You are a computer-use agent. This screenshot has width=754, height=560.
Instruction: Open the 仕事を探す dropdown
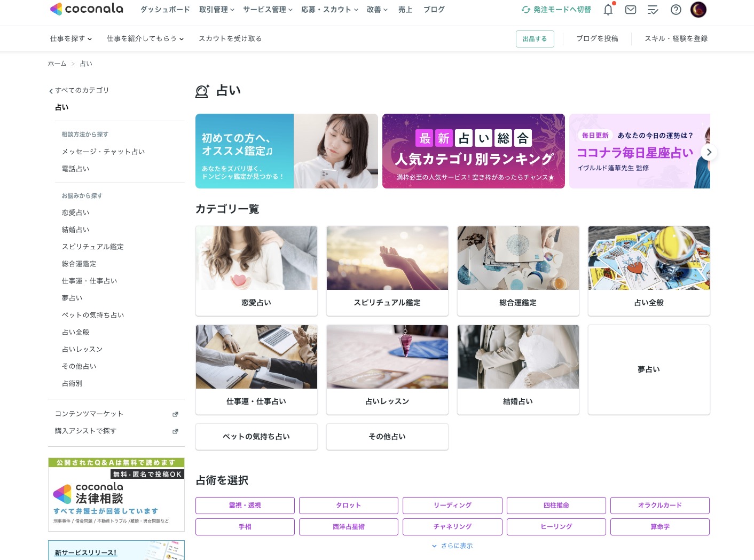coord(71,38)
